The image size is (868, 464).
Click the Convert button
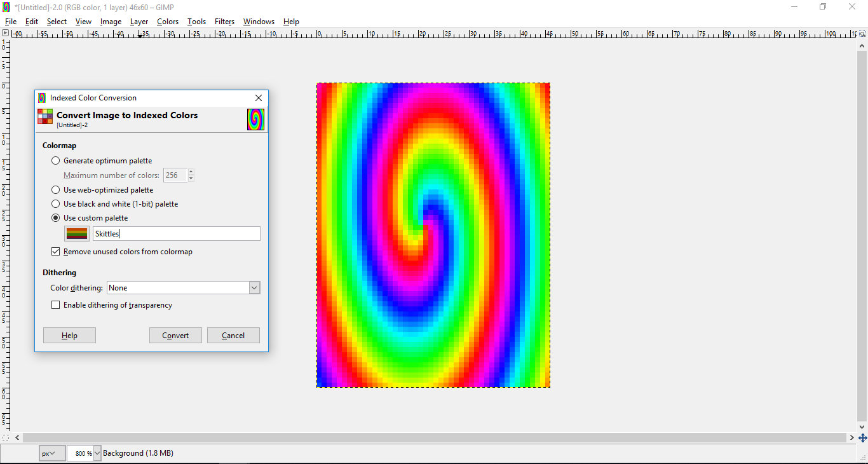175,336
